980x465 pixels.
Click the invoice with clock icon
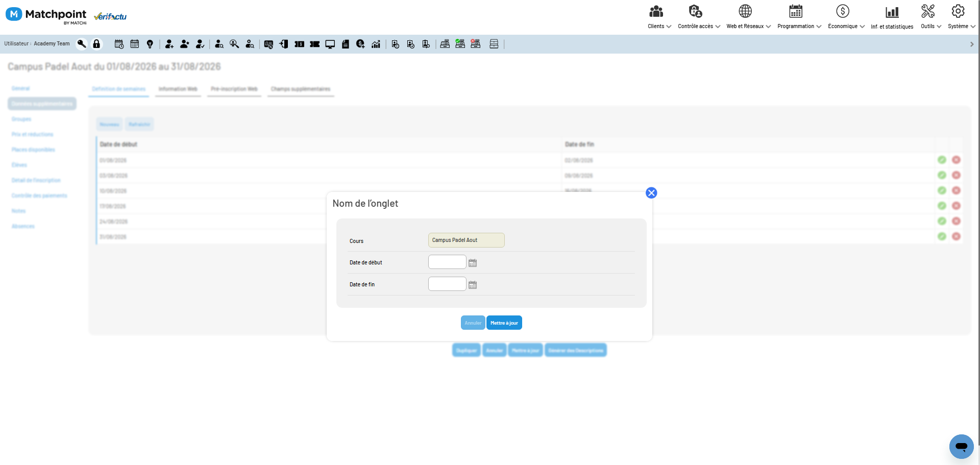coord(396,44)
